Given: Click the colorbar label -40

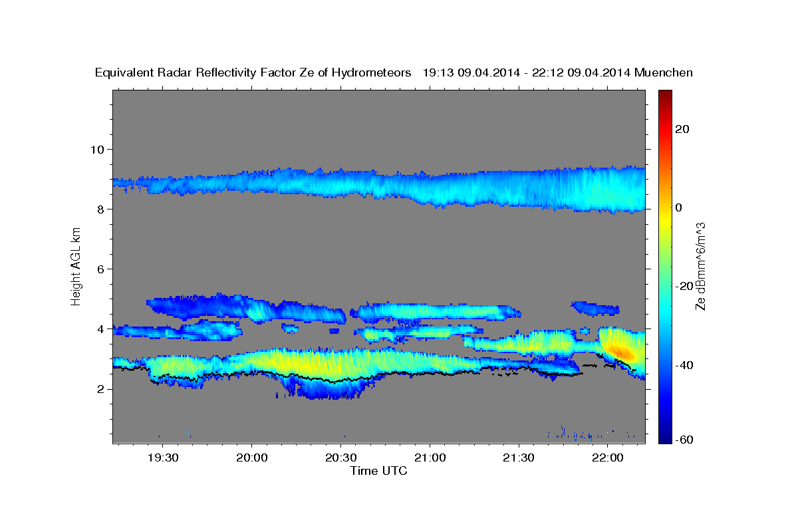Looking at the screenshot, I should [x=685, y=365].
